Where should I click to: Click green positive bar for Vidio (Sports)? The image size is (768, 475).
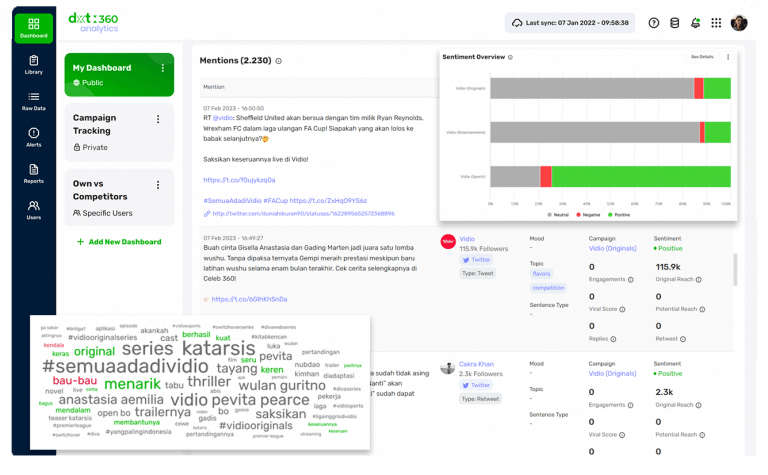(x=641, y=176)
